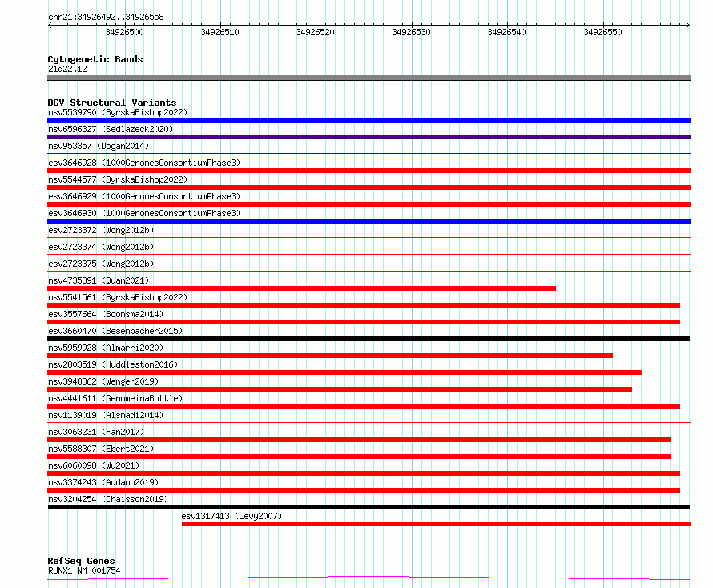The width and height of the screenshot is (713, 588).
Task: Click the black bar under esv3660470
Action: (x=369, y=339)
